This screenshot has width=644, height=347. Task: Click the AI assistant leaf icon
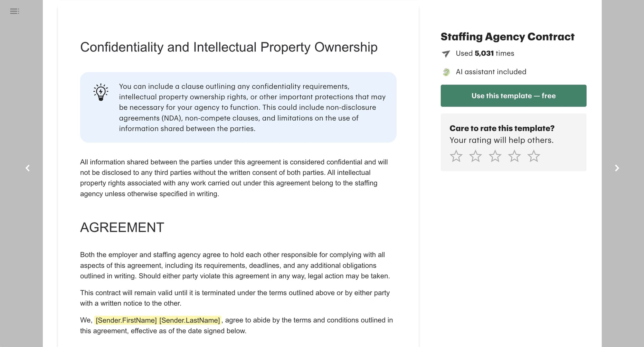pyautogui.click(x=446, y=72)
